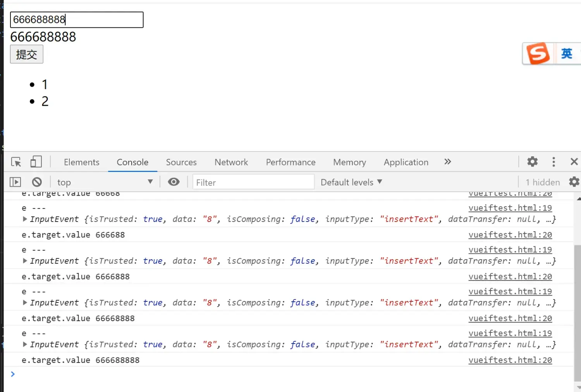The width and height of the screenshot is (581, 392).
Task: Open DevTools settings gear
Action: pyautogui.click(x=533, y=162)
